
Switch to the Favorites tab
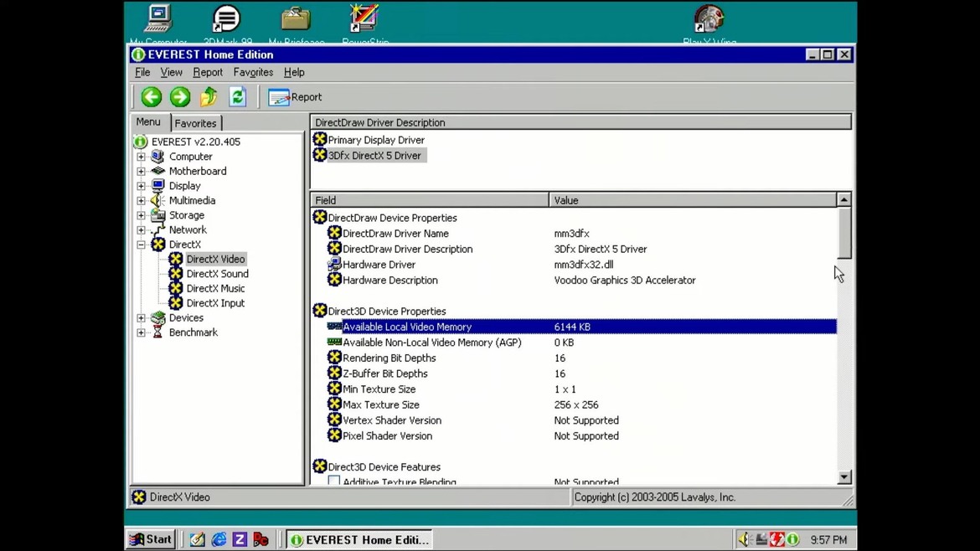coord(196,124)
